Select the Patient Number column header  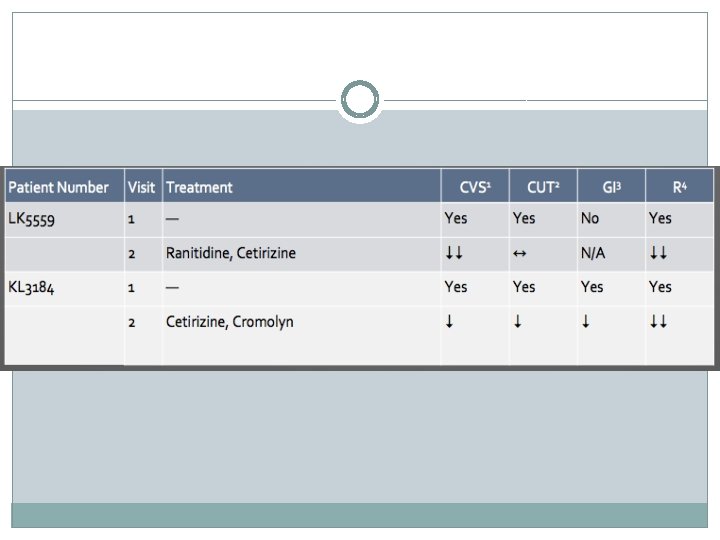tap(57, 187)
